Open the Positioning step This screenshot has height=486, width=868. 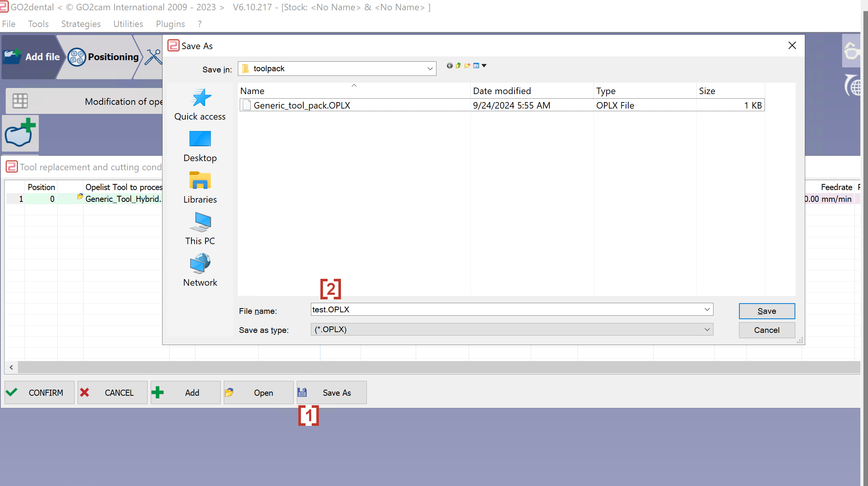point(103,57)
